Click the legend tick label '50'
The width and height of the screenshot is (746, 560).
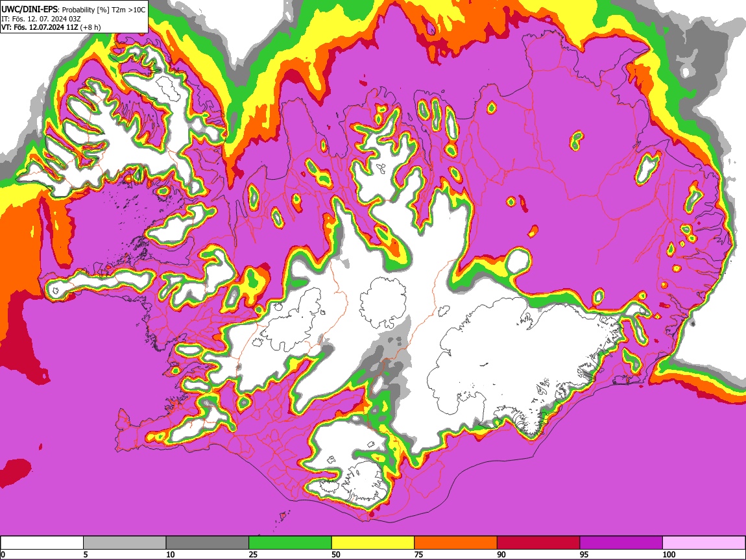coord(336,554)
